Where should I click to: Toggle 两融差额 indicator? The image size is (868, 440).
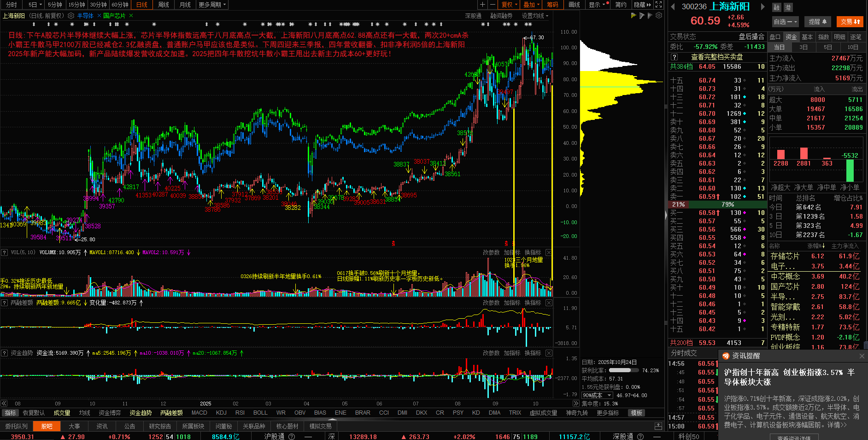click(x=171, y=413)
